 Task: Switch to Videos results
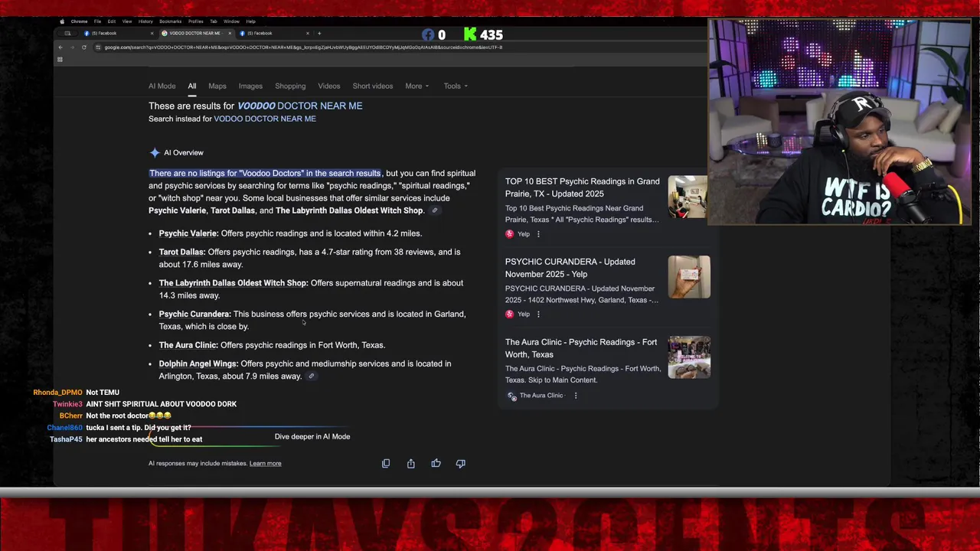(x=329, y=86)
